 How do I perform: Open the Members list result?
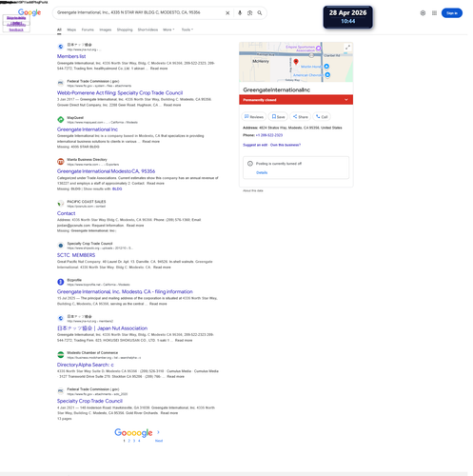tap(71, 56)
